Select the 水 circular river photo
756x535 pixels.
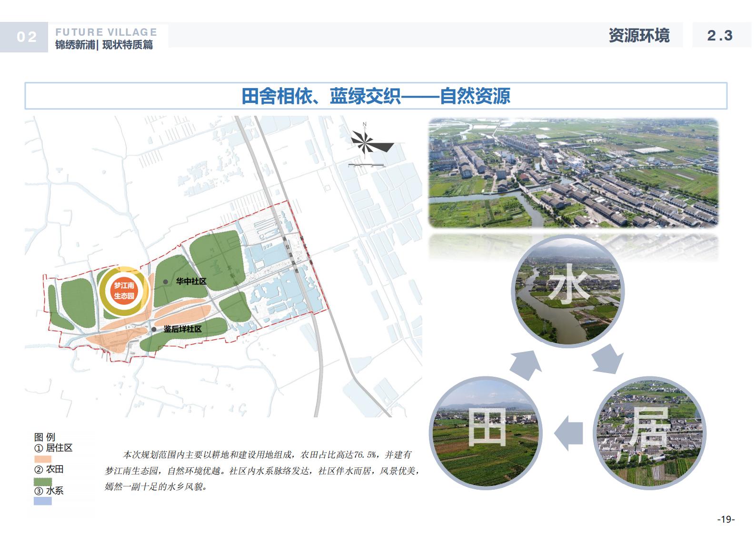568,291
